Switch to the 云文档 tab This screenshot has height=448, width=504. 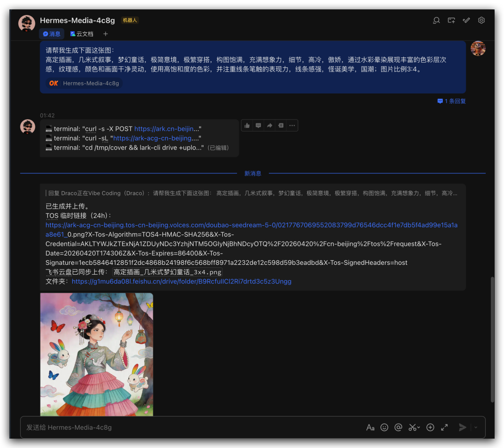(x=82, y=34)
